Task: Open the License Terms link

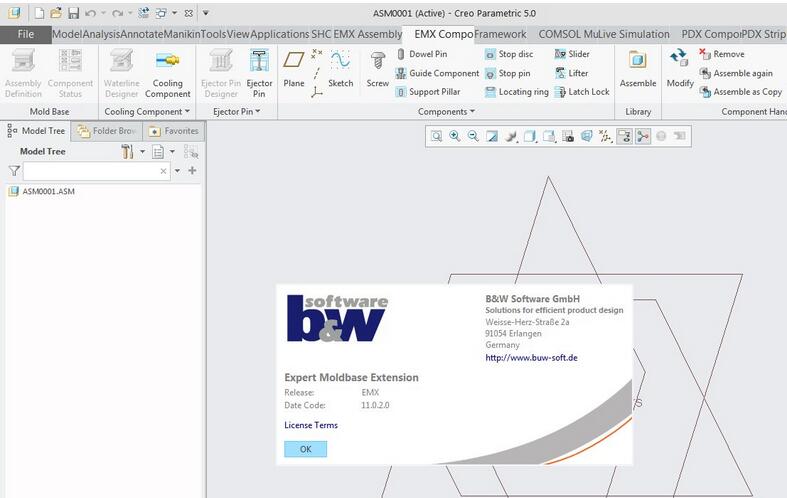Action: [x=311, y=425]
